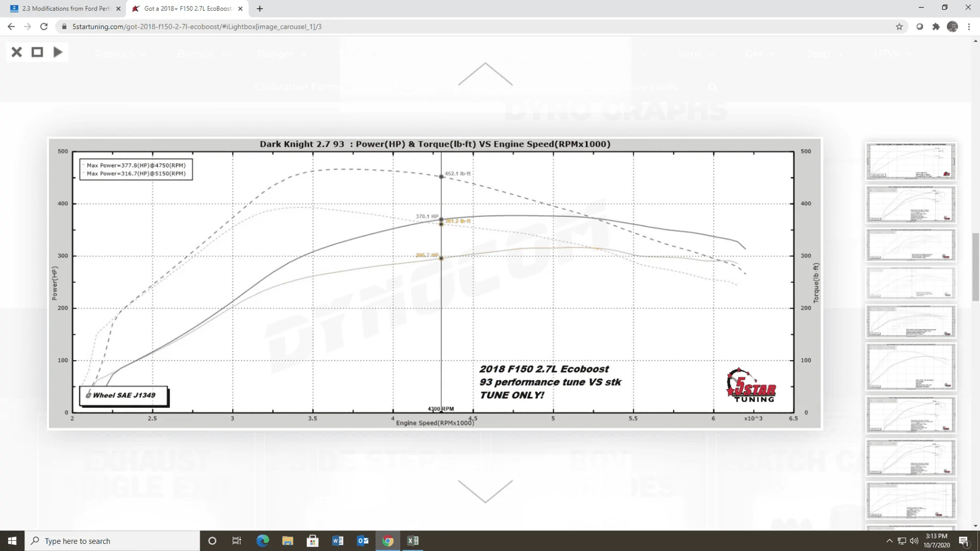The width and height of the screenshot is (980, 551).
Task: Open Outlook from taskbar
Action: coord(363,541)
